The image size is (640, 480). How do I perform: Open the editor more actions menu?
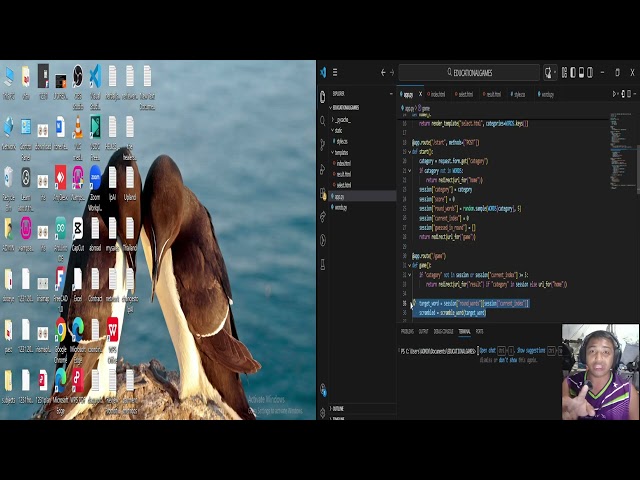[x=635, y=94]
